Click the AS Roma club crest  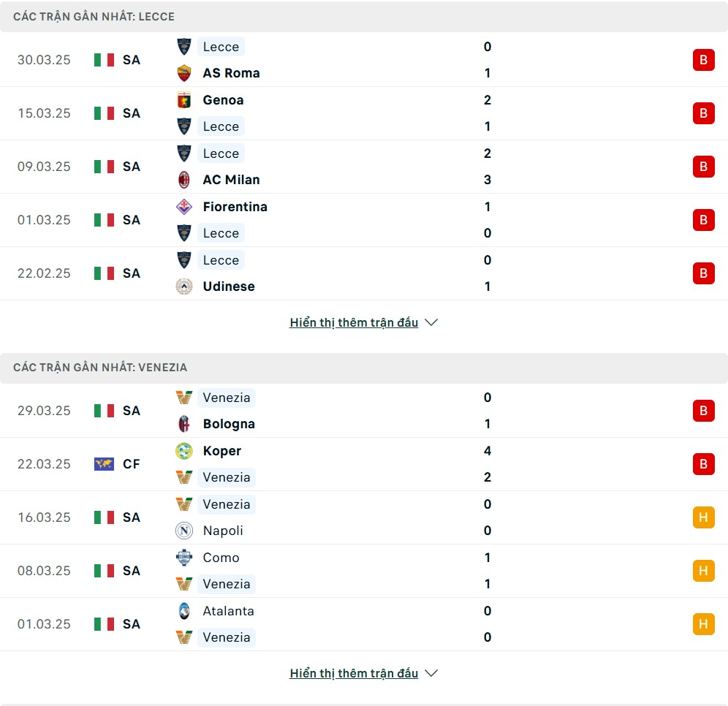[184, 73]
